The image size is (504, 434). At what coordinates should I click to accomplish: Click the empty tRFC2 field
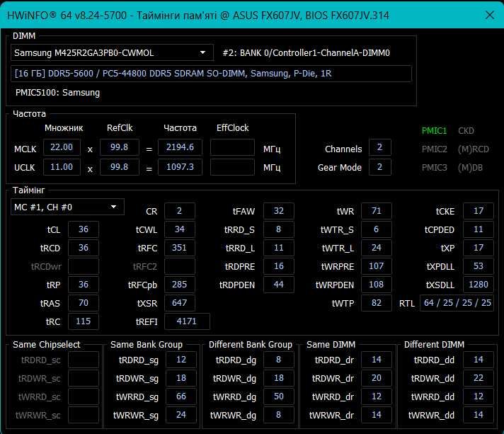click(x=179, y=266)
